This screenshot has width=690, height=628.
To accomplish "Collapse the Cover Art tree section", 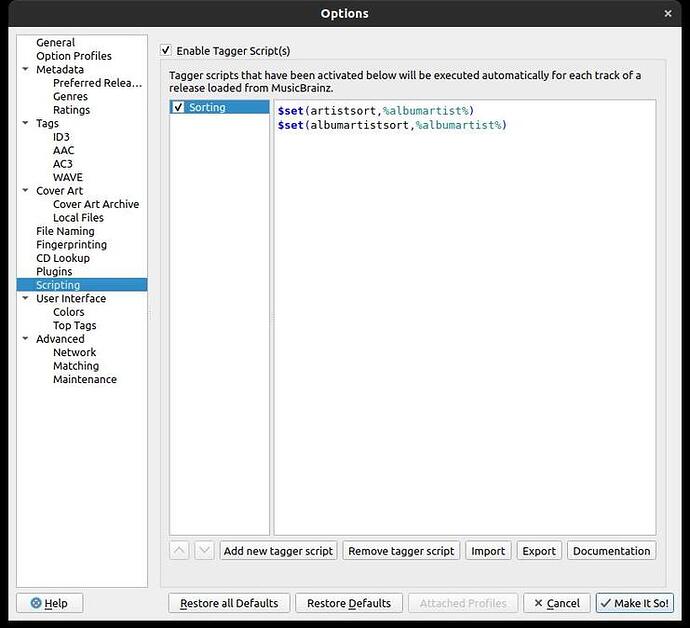I will point(26,191).
